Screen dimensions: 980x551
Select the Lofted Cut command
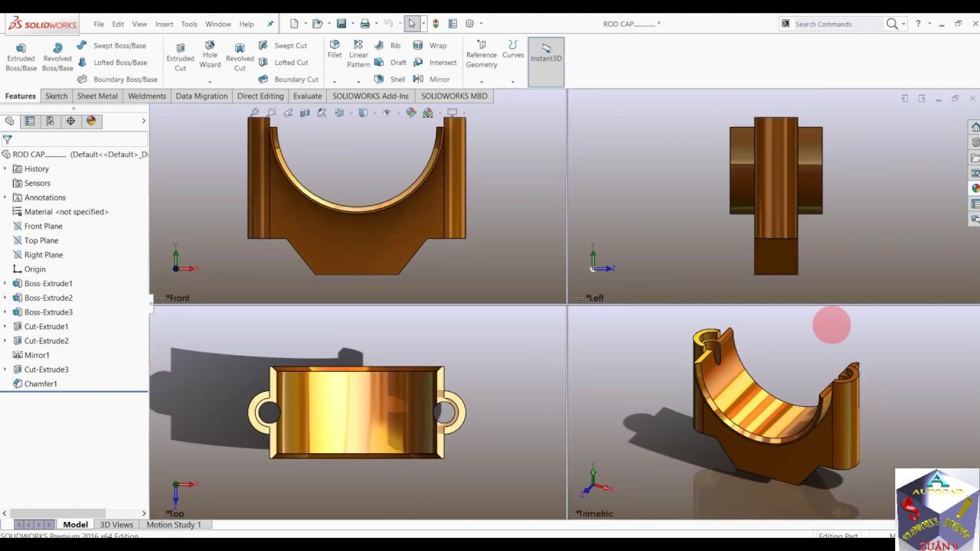[283, 63]
